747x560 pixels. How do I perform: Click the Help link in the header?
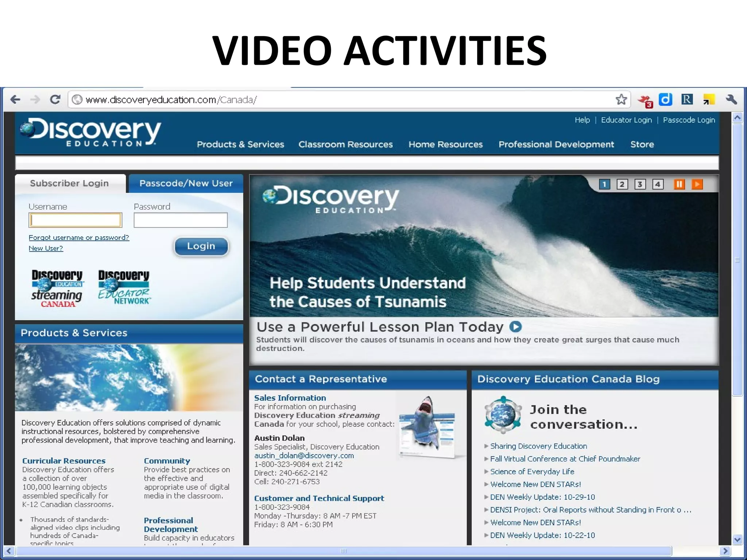[582, 120]
